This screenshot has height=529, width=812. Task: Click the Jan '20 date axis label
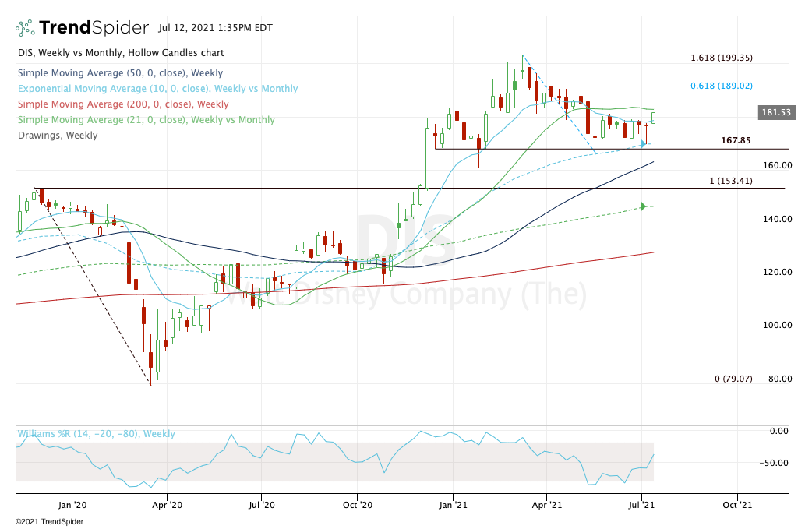click(72, 505)
